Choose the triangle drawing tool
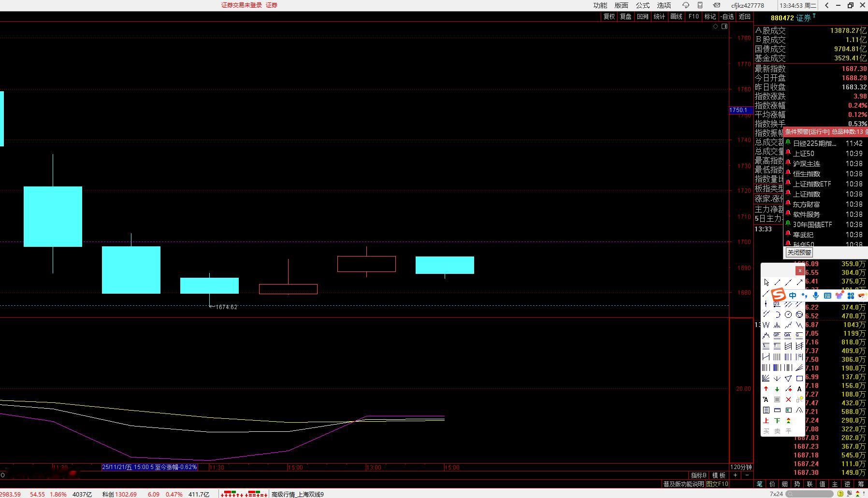 [788, 378]
